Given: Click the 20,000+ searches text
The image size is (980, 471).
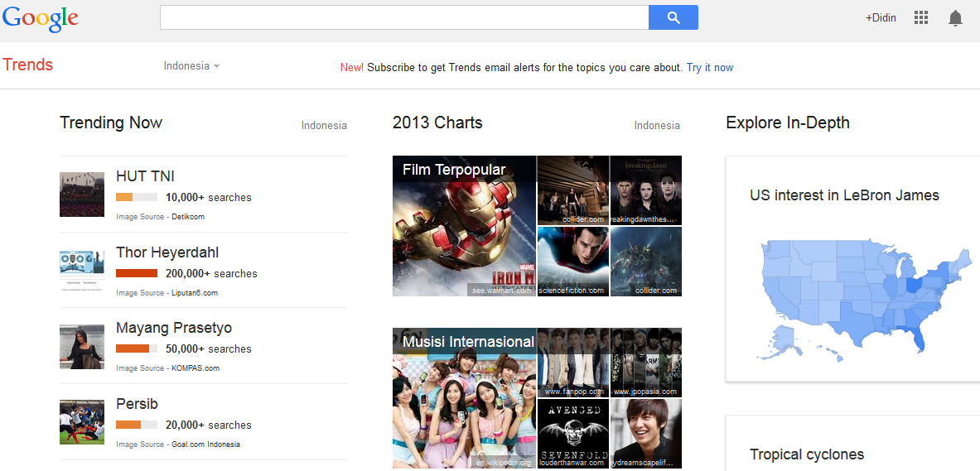Looking at the screenshot, I should [x=208, y=425].
